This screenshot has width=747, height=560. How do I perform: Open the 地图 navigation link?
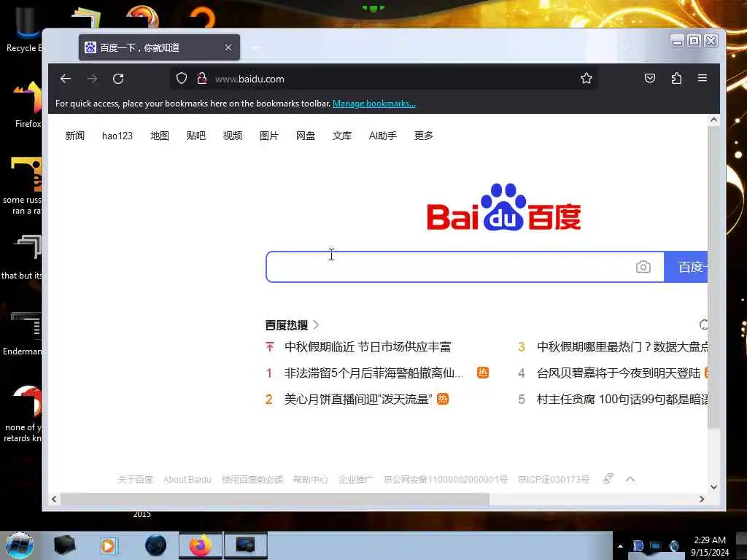(160, 136)
